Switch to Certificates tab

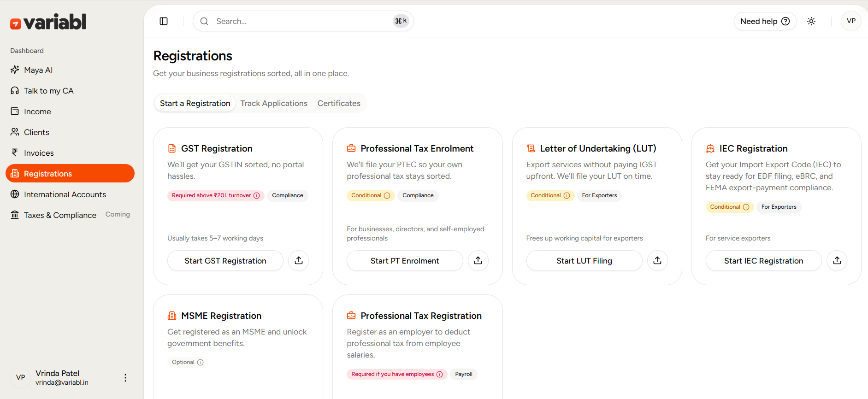339,103
